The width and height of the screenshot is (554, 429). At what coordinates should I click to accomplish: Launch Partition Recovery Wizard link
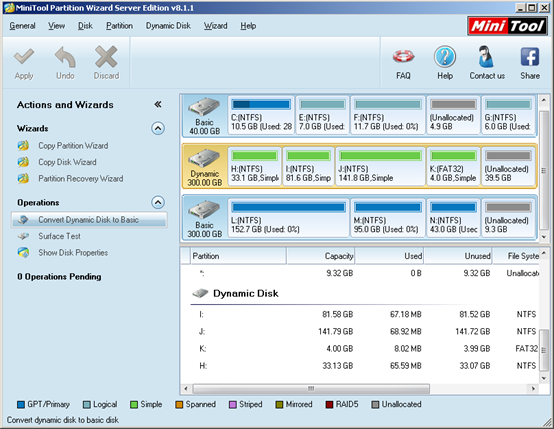(81, 178)
